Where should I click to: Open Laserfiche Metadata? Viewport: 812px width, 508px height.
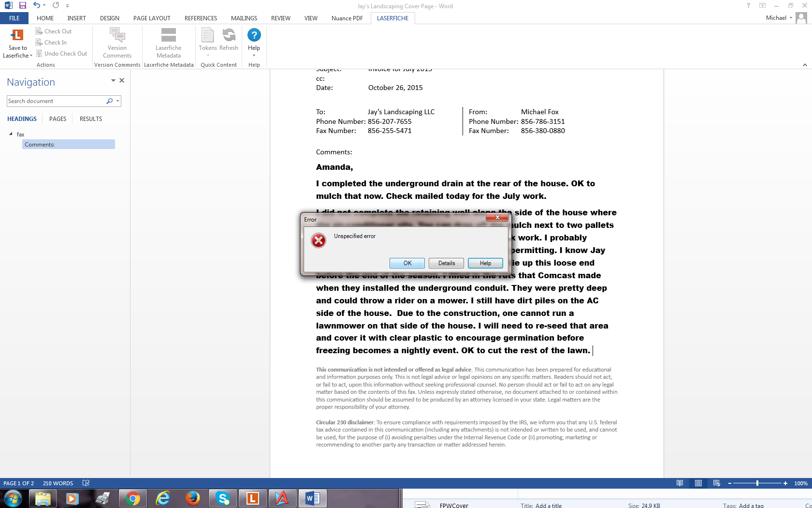(x=168, y=43)
